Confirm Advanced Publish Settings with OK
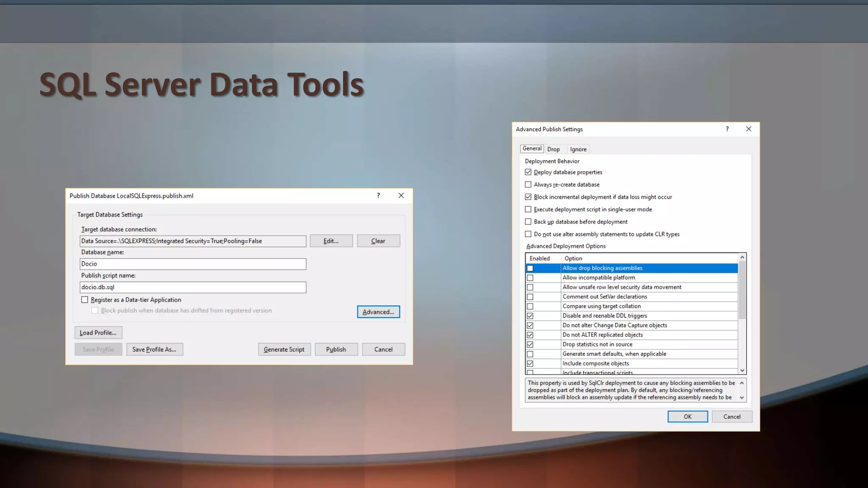The height and width of the screenshot is (488, 868). click(687, 416)
